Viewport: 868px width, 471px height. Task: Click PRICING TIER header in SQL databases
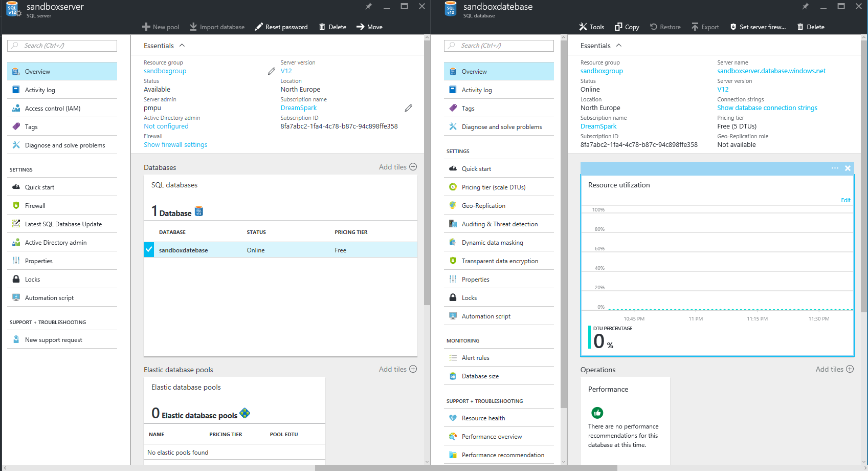(x=351, y=232)
